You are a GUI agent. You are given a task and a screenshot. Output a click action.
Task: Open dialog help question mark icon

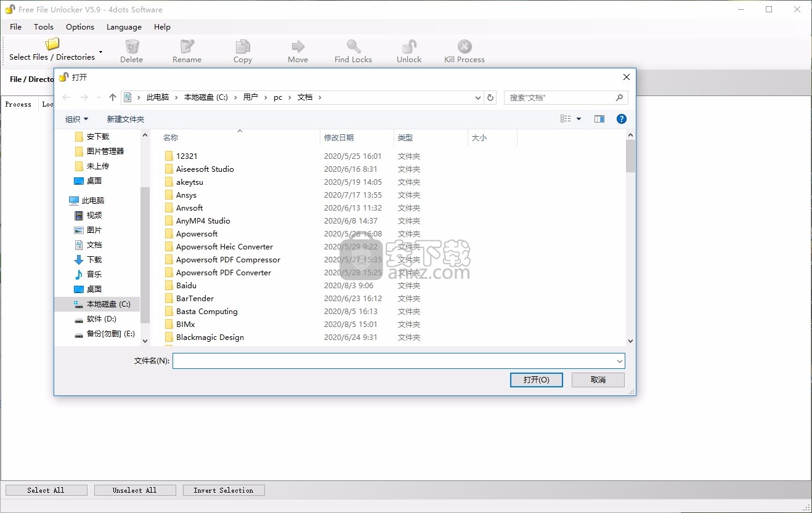tap(622, 119)
